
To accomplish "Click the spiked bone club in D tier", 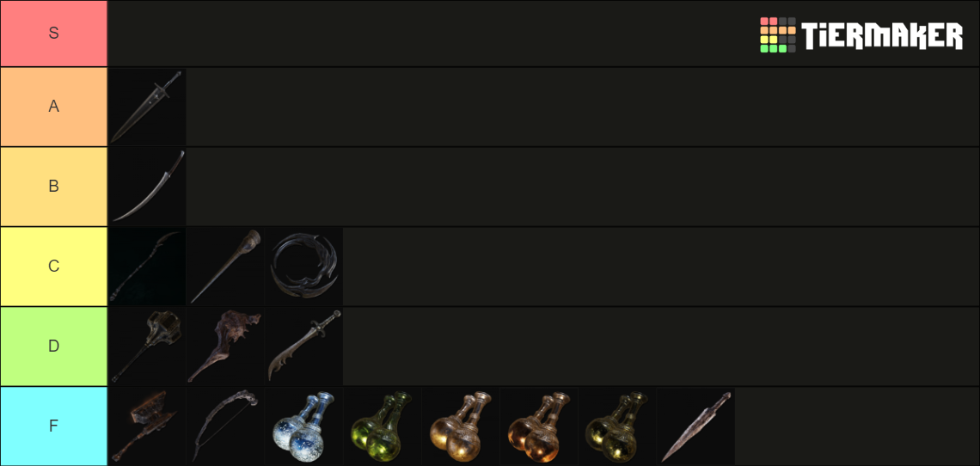I will tap(225, 346).
